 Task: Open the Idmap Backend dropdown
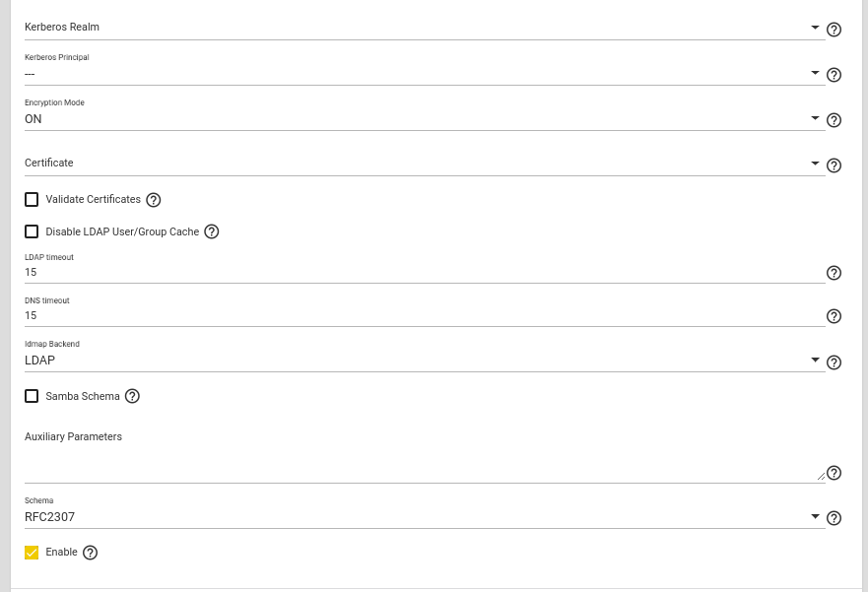[424, 361]
